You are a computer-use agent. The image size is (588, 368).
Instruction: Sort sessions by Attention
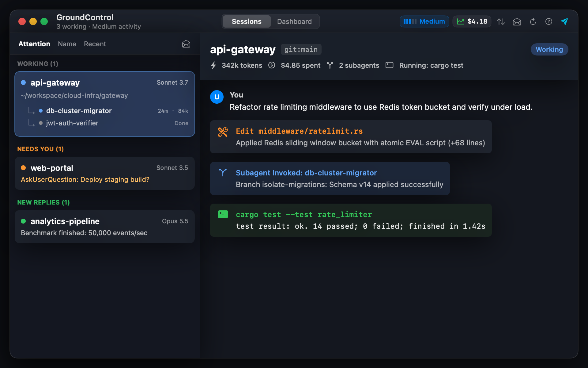(x=34, y=44)
